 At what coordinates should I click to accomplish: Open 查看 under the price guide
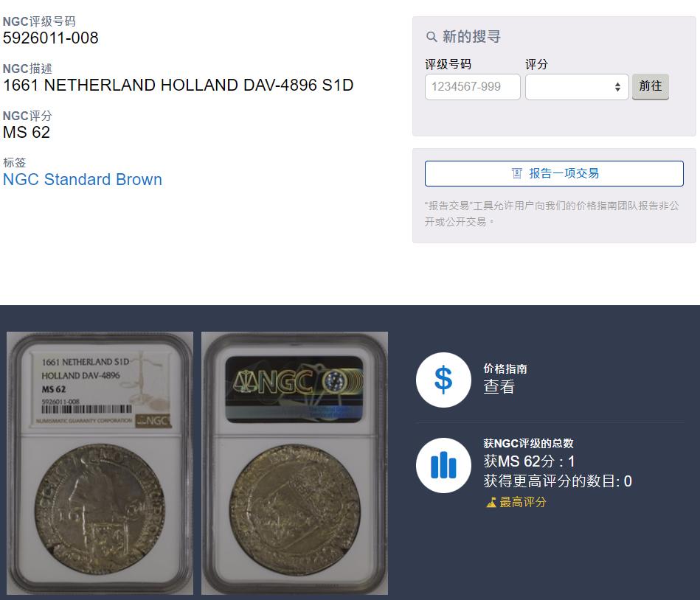click(x=499, y=387)
